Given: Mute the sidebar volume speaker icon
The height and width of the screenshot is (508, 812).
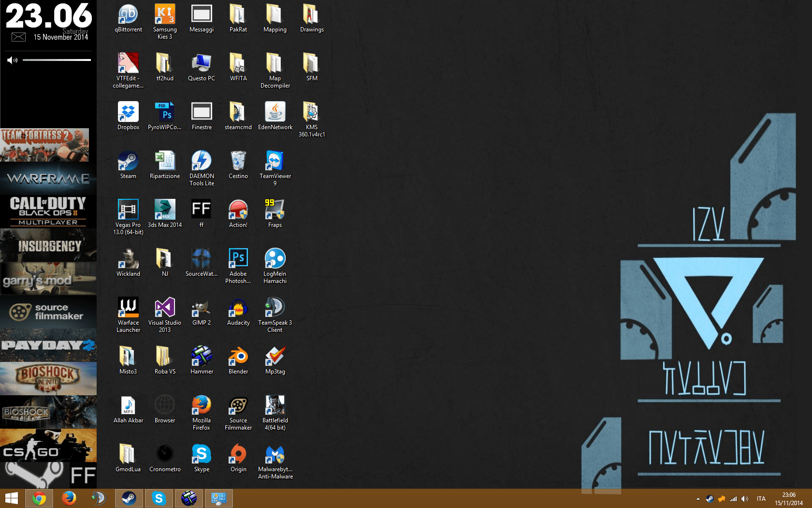Looking at the screenshot, I should coord(12,60).
